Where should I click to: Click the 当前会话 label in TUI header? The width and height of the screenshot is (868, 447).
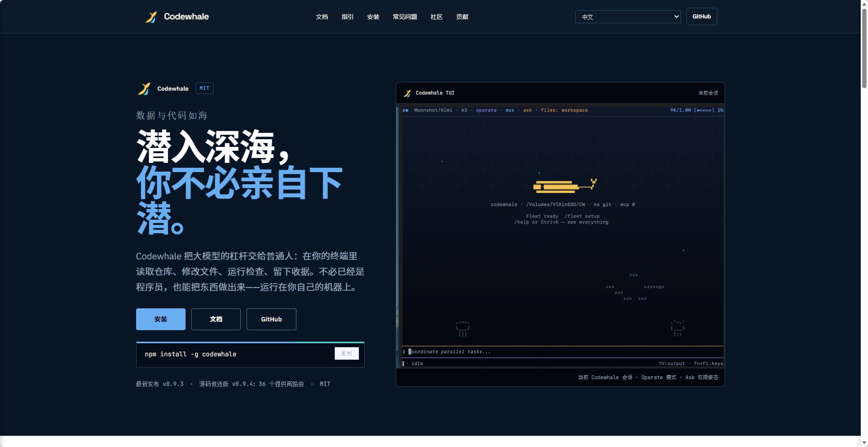click(708, 93)
